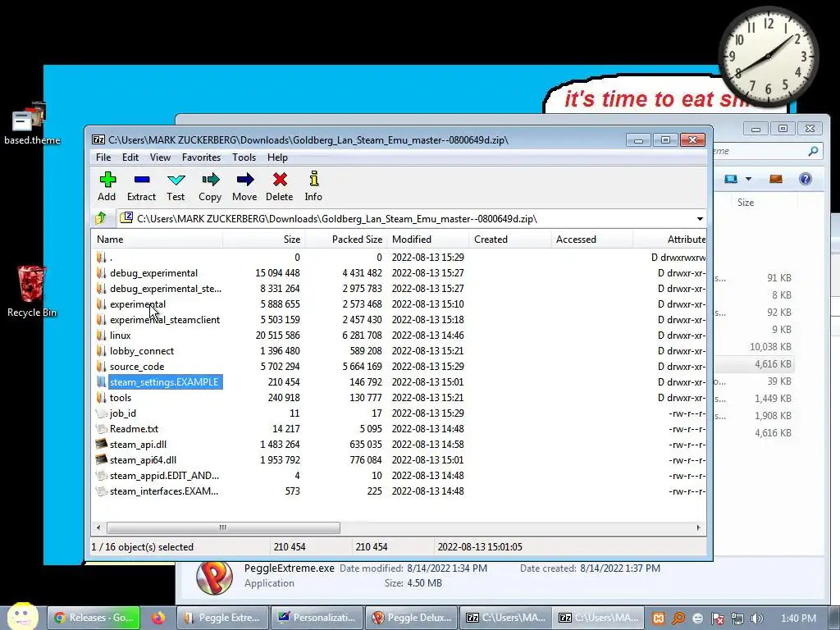Click the Readme.txt file icon
This screenshot has height=630, width=840.
(101, 428)
